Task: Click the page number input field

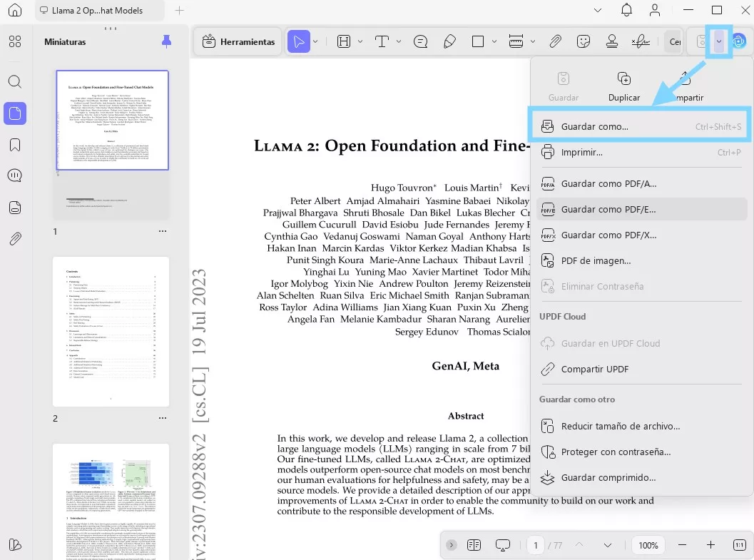Action: [535, 545]
